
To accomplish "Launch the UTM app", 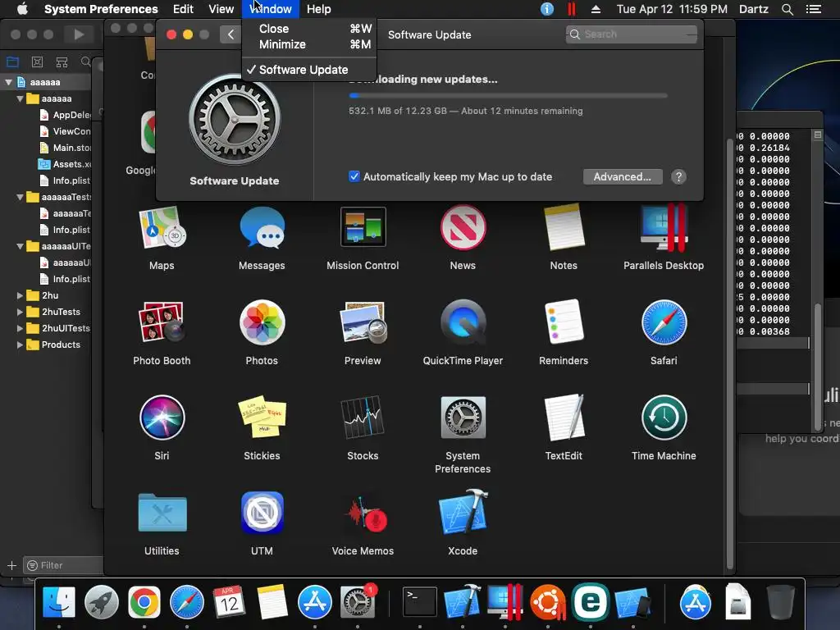I will (262, 513).
